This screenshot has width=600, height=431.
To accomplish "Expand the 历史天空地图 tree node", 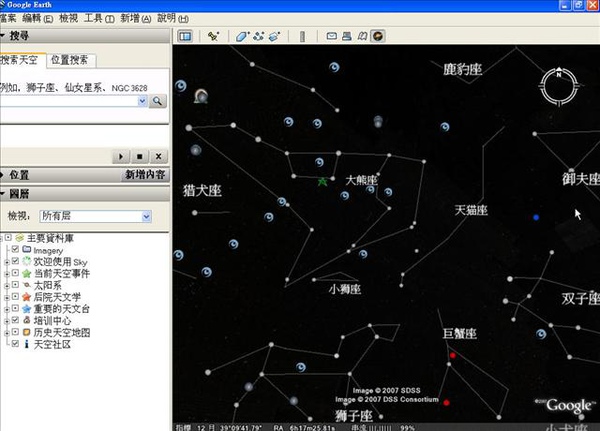I will pos(7,333).
